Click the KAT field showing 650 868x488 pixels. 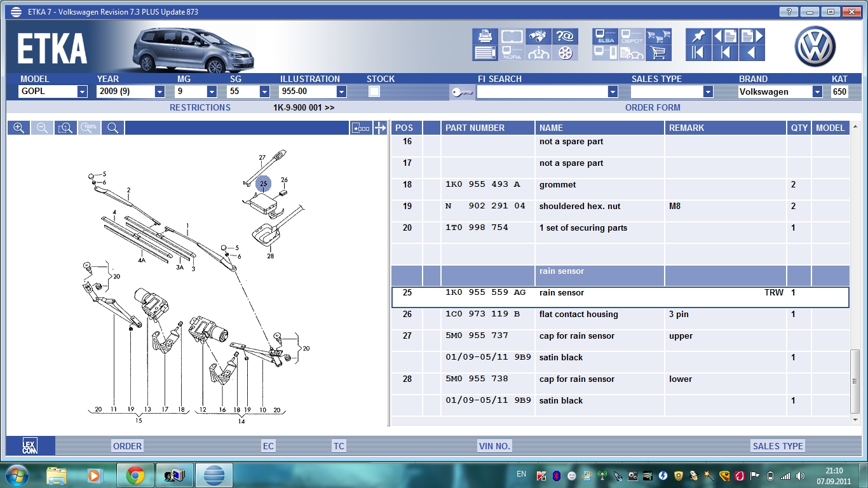pyautogui.click(x=839, y=91)
